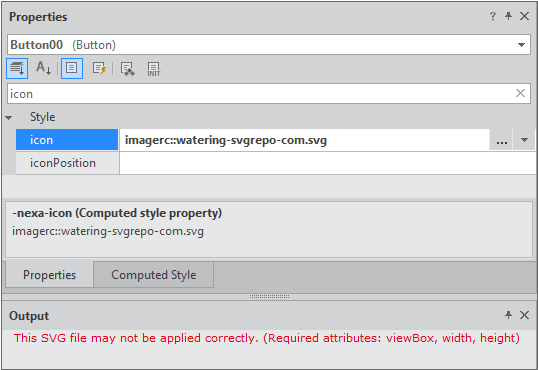Click the INIT value toolbar icon

click(154, 69)
